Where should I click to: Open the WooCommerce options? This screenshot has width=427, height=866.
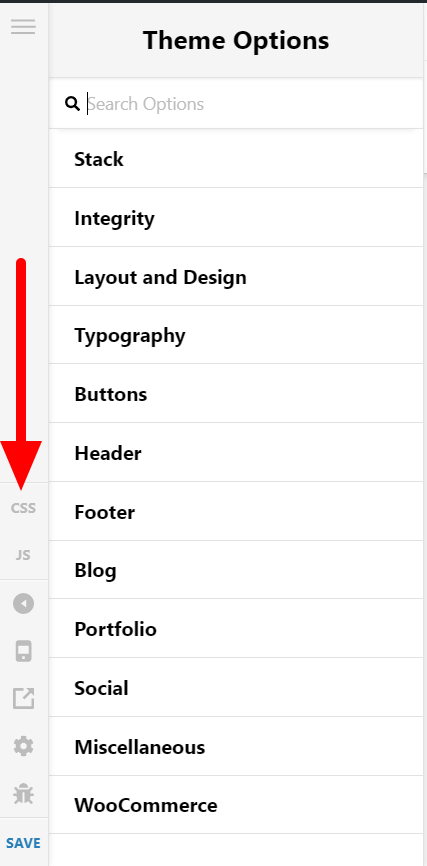pyautogui.click(x=236, y=805)
